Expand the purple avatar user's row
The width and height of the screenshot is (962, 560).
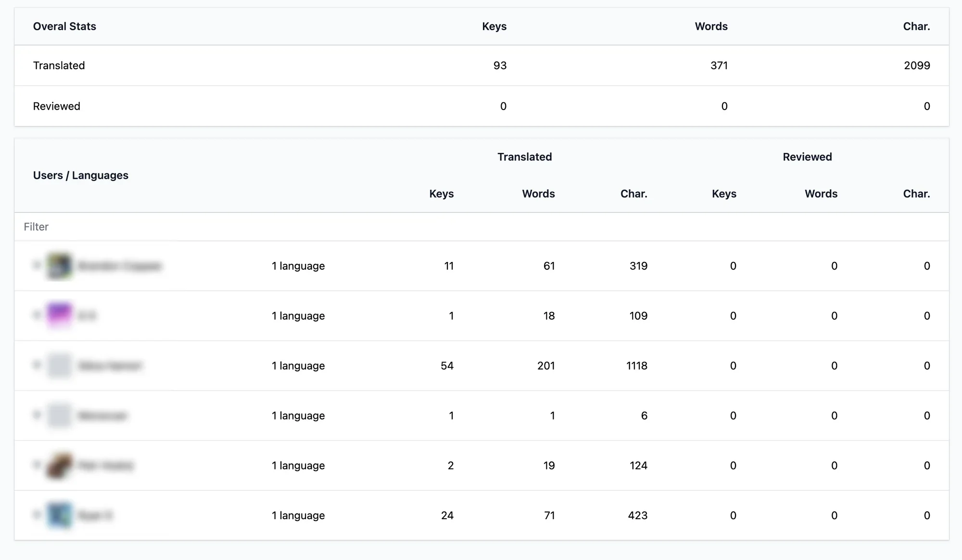[x=37, y=315]
